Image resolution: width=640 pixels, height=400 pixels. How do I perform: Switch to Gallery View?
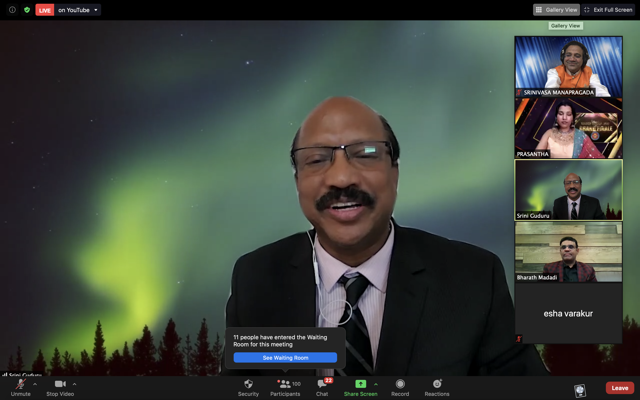(556, 10)
